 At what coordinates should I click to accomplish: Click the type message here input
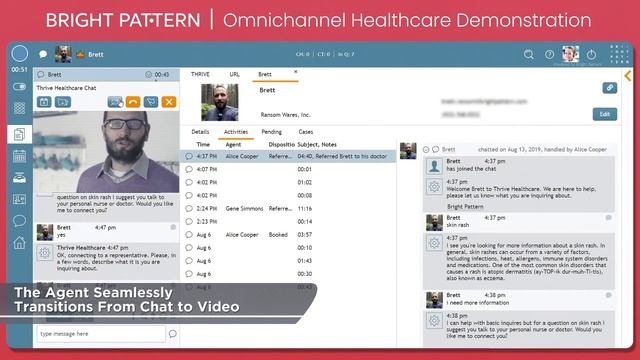click(x=101, y=334)
